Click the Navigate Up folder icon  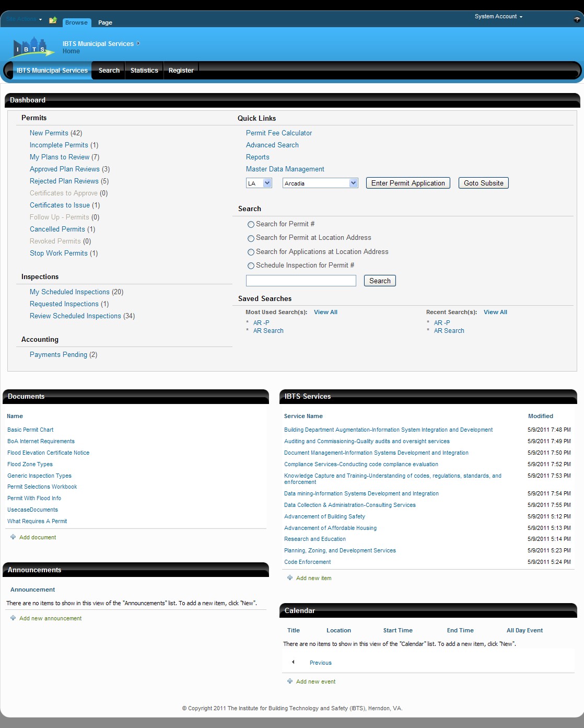[53, 20]
